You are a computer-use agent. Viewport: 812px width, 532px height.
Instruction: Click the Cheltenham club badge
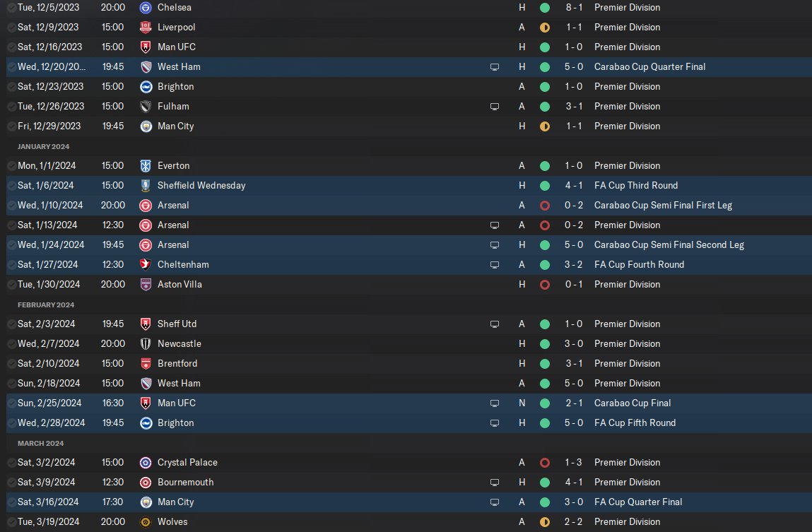coord(146,265)
